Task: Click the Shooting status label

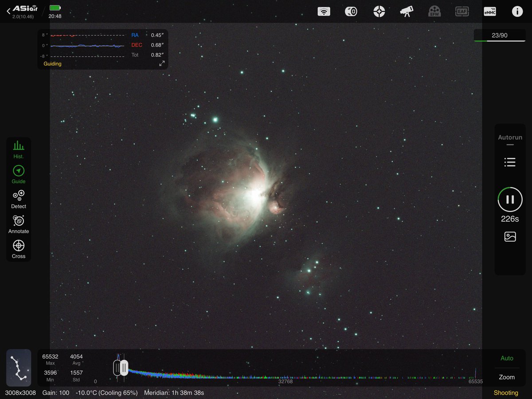Action: point(506,393)
